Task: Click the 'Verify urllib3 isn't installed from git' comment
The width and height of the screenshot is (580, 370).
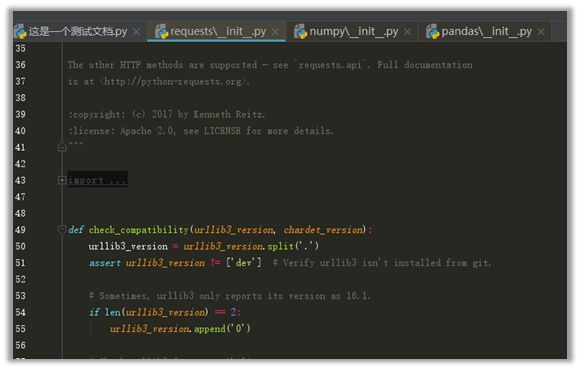Action: tap(382, 263)
